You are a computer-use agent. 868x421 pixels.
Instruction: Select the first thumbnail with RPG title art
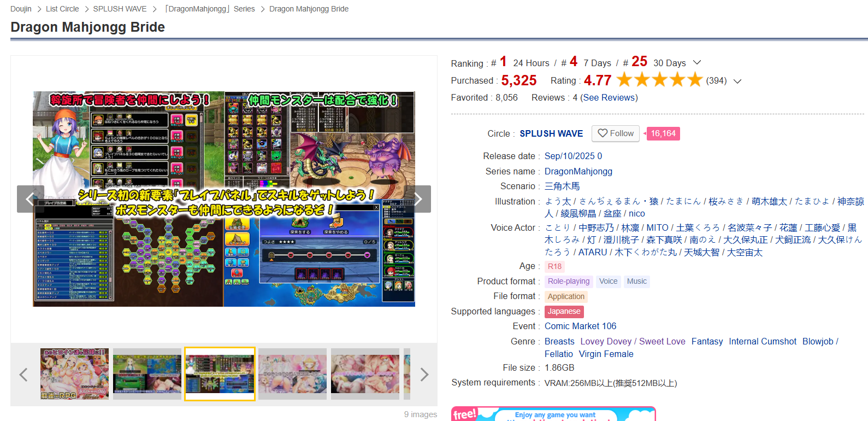coord(74,374)
